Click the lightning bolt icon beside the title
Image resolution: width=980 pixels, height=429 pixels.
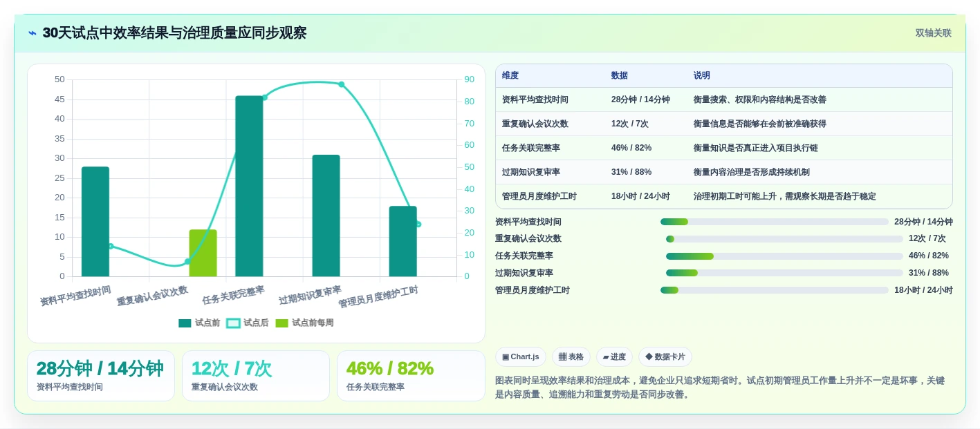point(33,33)
